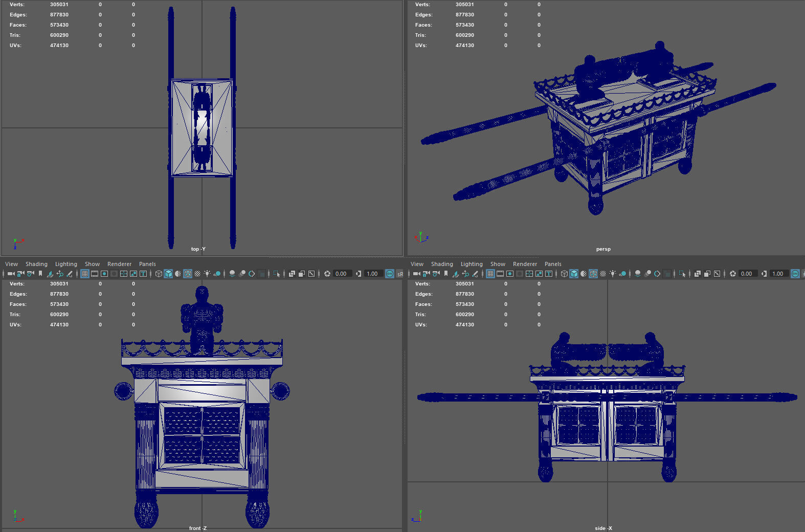The height and width of the screenshot is (532, 805).
Task: Click 'front -Z' view label
Action: click(198, 528)
